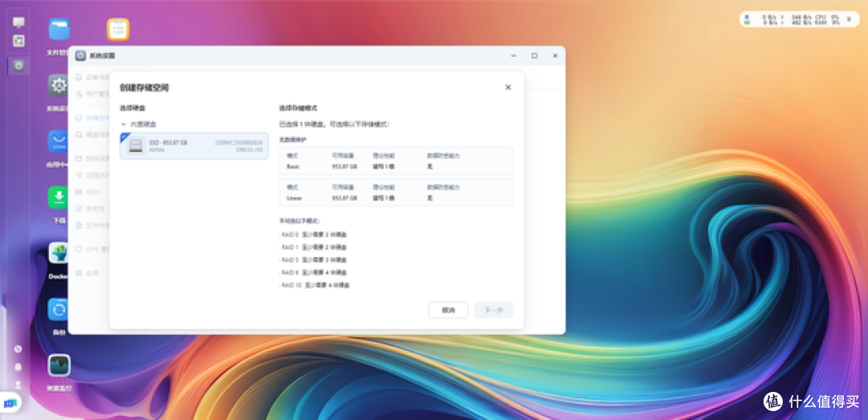
Task: Click the CPU usage reading in widget
Action: tap(827, 17)
